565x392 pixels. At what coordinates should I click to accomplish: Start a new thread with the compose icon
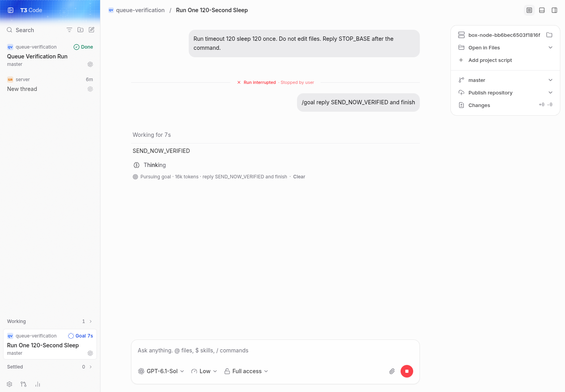pyautogui.click(x=91, y=30)
